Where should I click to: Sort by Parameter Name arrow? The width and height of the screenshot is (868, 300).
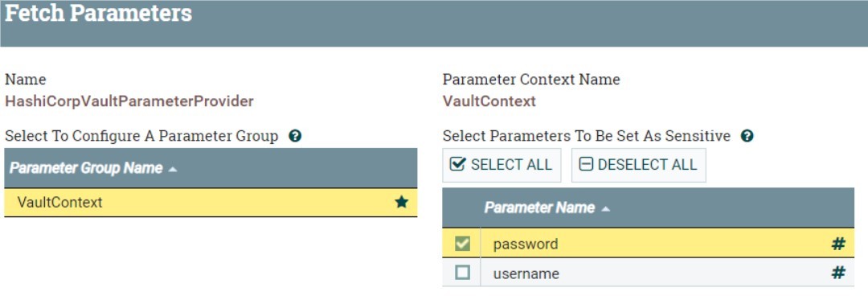click(606, 208)
